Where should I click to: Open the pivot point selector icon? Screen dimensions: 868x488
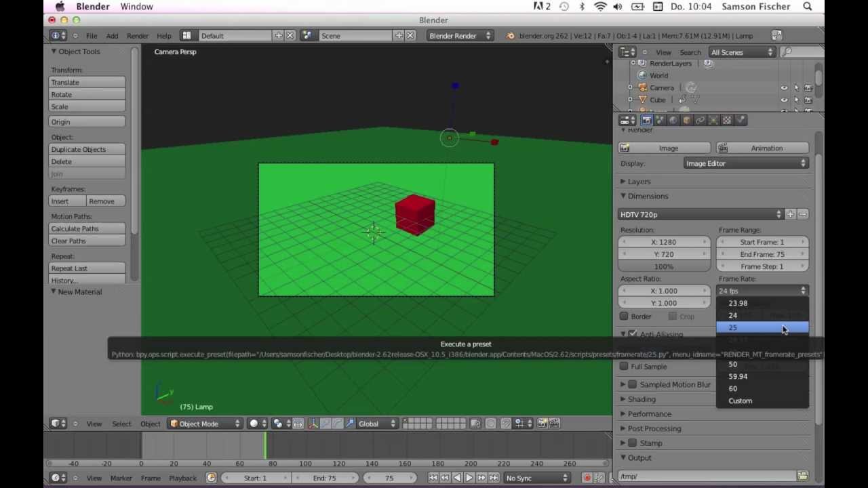[281, 424]
